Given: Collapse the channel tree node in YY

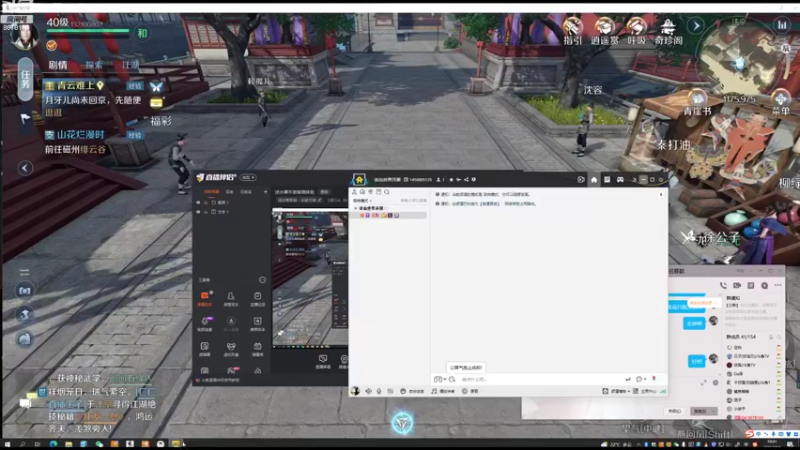Looking at the screenshot, I should 356,208.
